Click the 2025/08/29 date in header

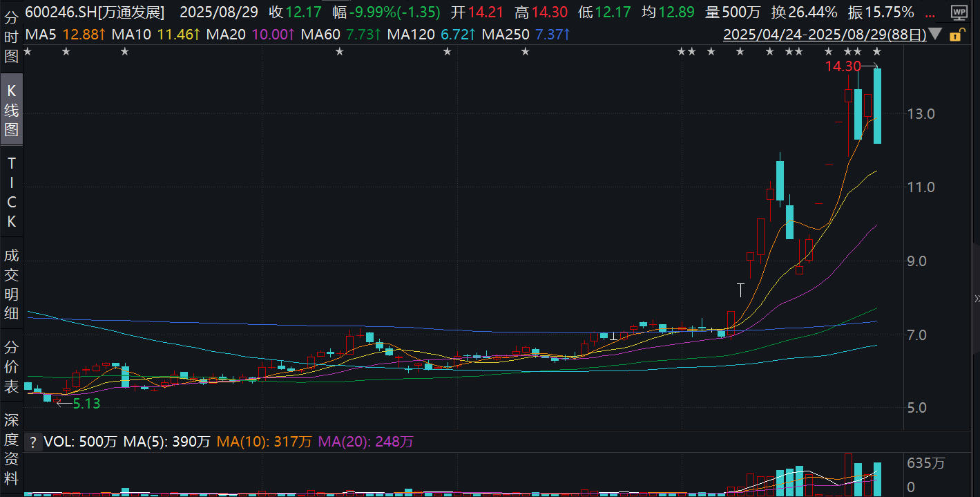tap(218, 12)
